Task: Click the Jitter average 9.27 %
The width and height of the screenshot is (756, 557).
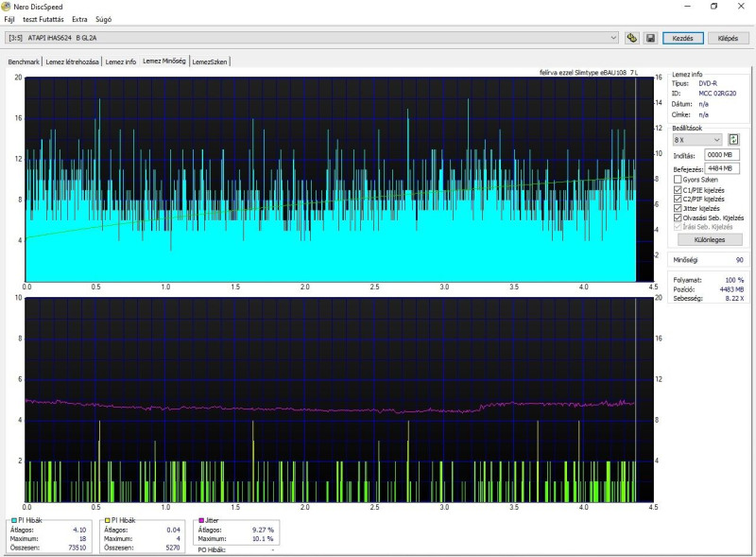Action: [x=263, y=530]
